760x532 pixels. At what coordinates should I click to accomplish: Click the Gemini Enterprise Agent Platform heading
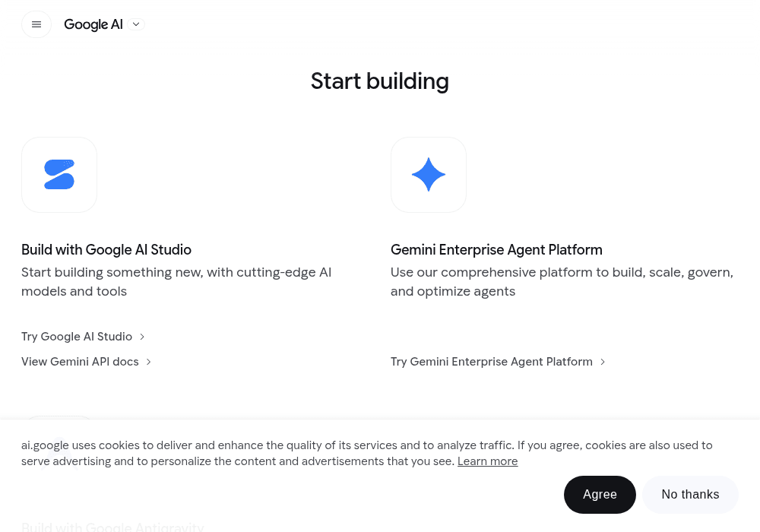tap(496, 249)
